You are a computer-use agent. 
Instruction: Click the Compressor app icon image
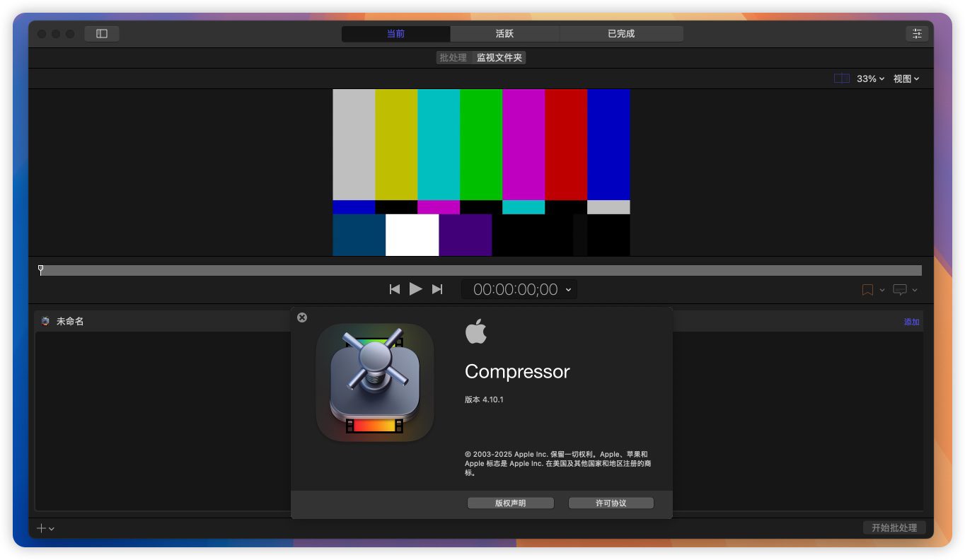(x=375, y=383)
